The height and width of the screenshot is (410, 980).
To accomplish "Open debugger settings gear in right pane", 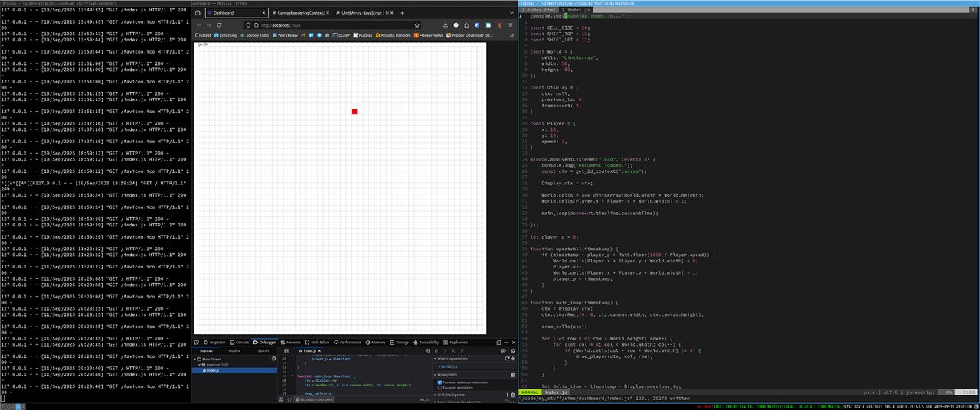I will pyautogui.click(x=513, y=350).
